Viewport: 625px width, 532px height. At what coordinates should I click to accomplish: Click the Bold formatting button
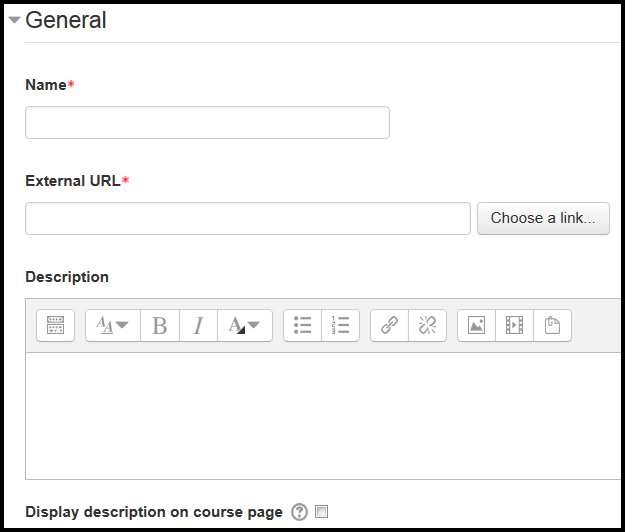160,325
